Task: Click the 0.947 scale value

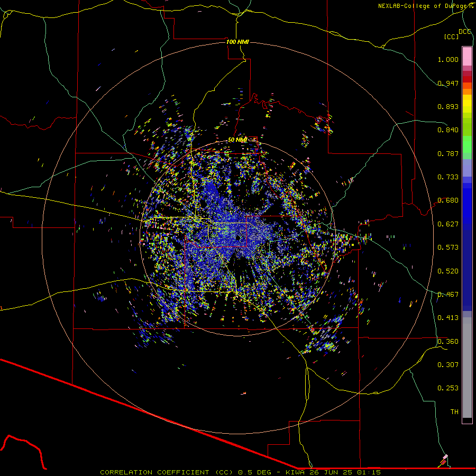Action: 448,83
